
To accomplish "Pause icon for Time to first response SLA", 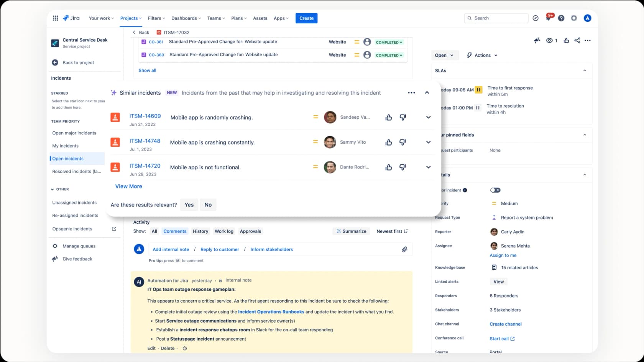I will tap(478, 90).
